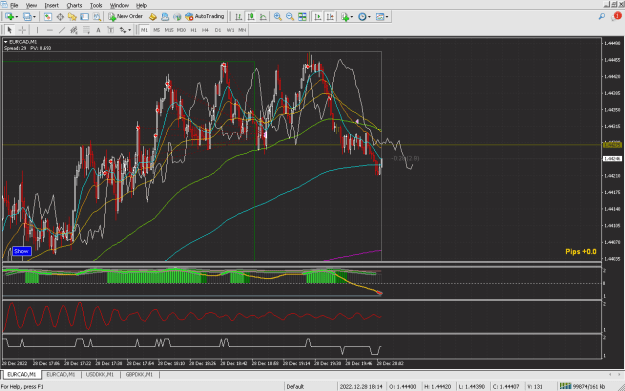Select the Cursor arrow tool
The image size is (625, 391).
coord(10,30)
